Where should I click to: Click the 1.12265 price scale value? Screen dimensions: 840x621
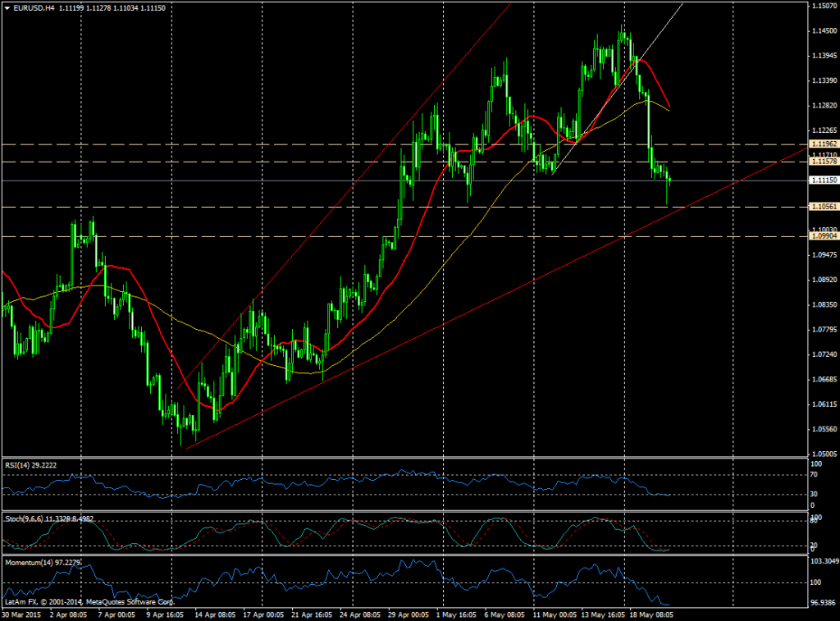823,130
